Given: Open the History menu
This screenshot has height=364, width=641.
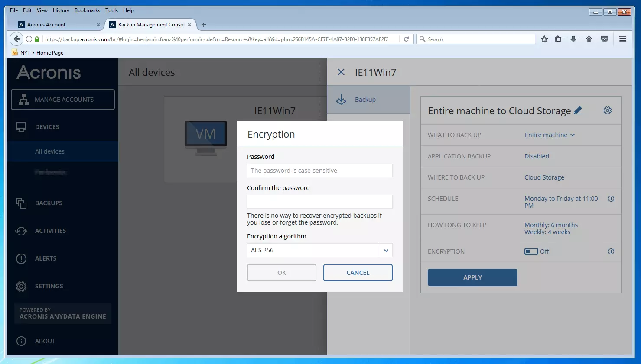Looking at the screenshot, I should click(x=61, y=10).
